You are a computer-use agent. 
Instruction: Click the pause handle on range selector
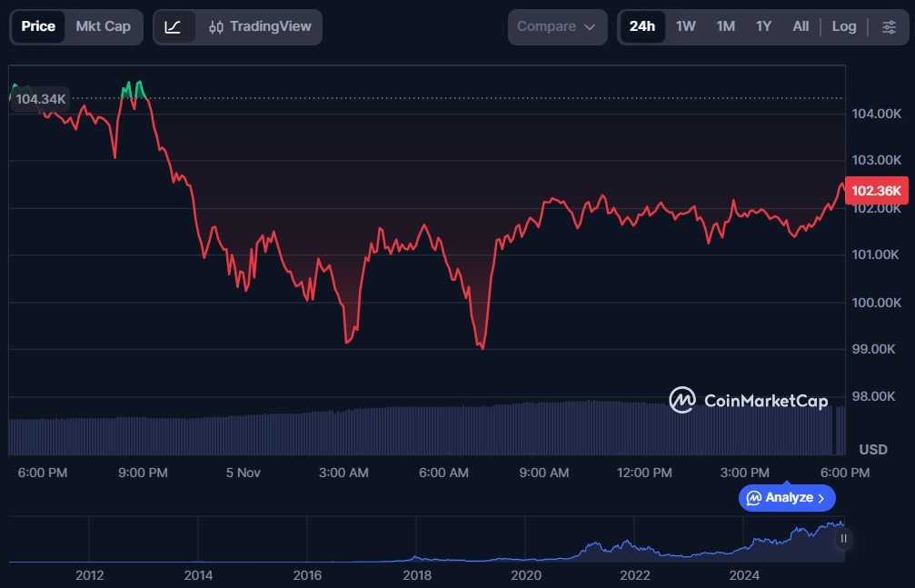point(843,539)
